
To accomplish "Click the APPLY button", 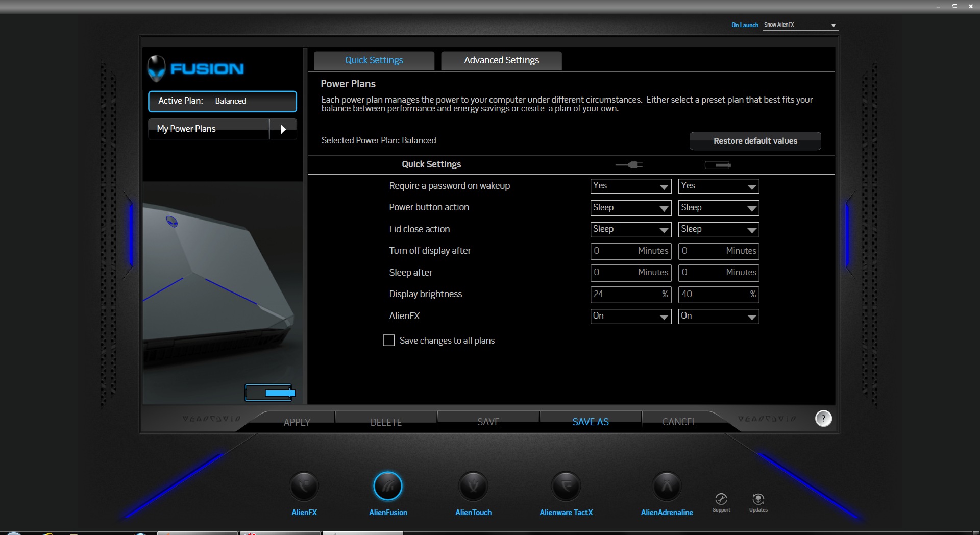I will pos(297,422).
